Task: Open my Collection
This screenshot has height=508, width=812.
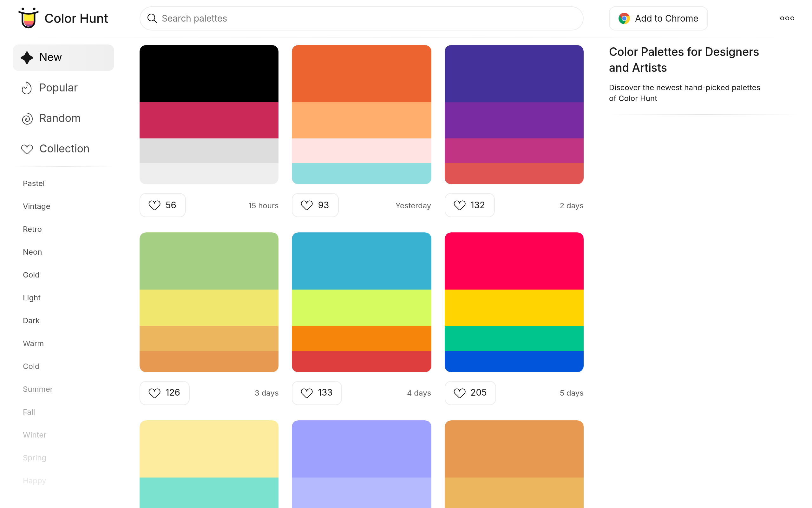Action: (x=63, y=149)
